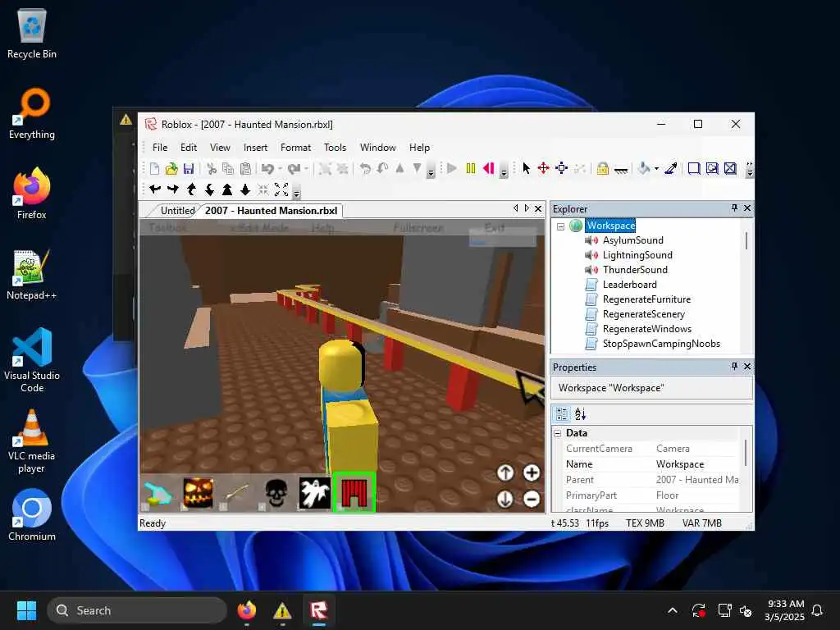
Task: Select the ghost tool in game hotbar
Action: pyautogui.click(x=314, y=493)
